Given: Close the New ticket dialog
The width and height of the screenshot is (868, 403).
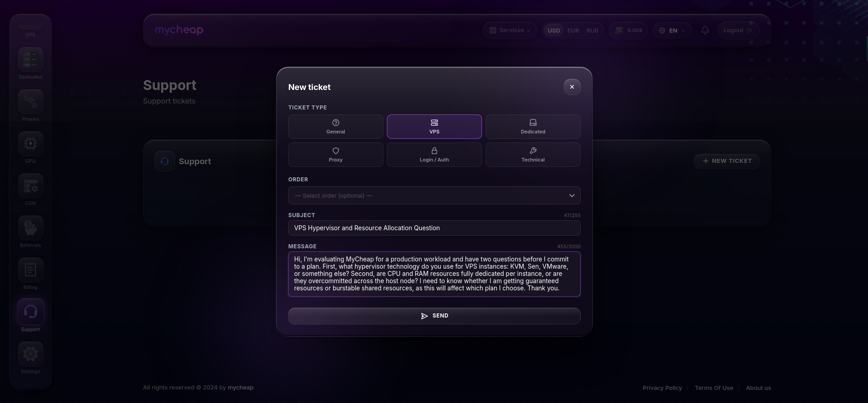Looking at the screenshot, I should coord(572,87).
